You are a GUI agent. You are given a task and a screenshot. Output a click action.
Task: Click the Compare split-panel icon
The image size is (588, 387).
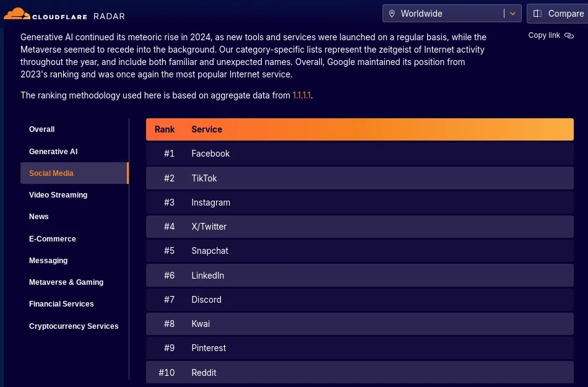point(537,14)
